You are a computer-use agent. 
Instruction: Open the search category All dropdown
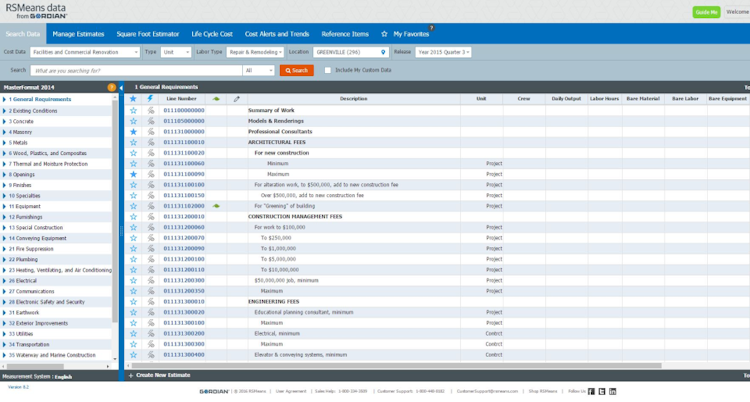click(x=259, y=70)
